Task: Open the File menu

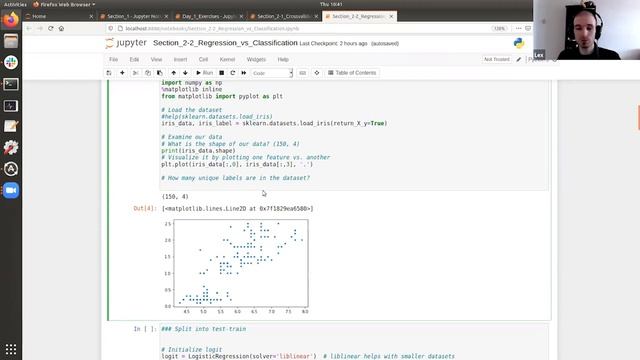Action: (113, 60)
